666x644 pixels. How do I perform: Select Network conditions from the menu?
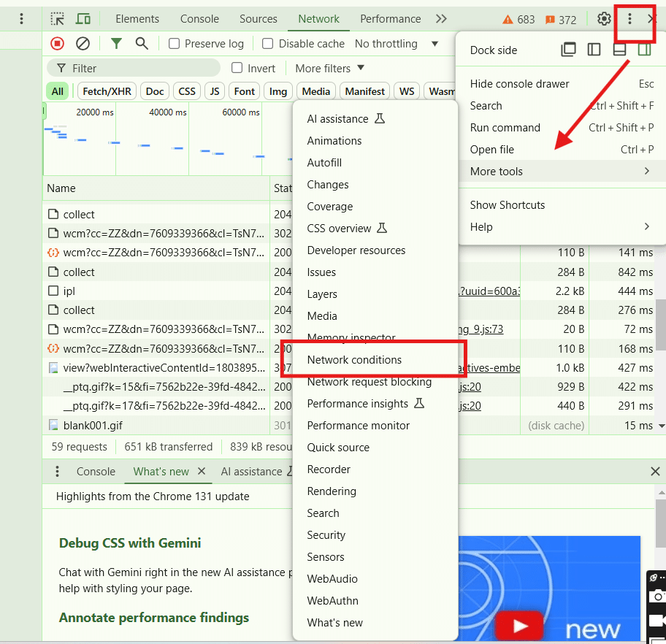pos(354,360)
